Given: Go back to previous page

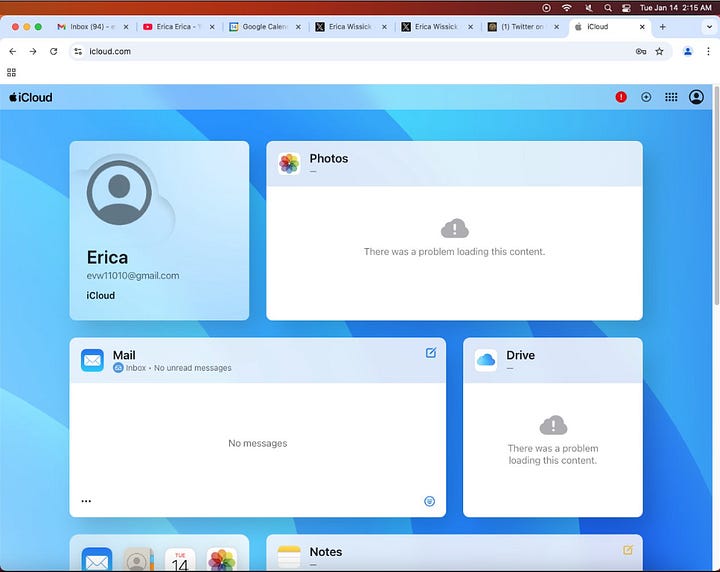Looking at the screenshot, I should (x=12, y=51).
